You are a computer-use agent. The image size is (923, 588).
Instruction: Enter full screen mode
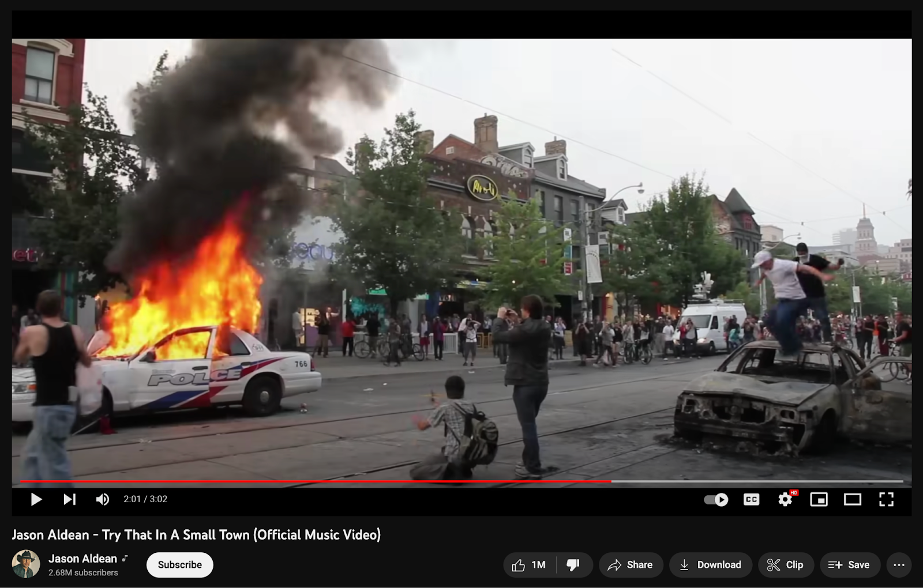pos(886,499)
